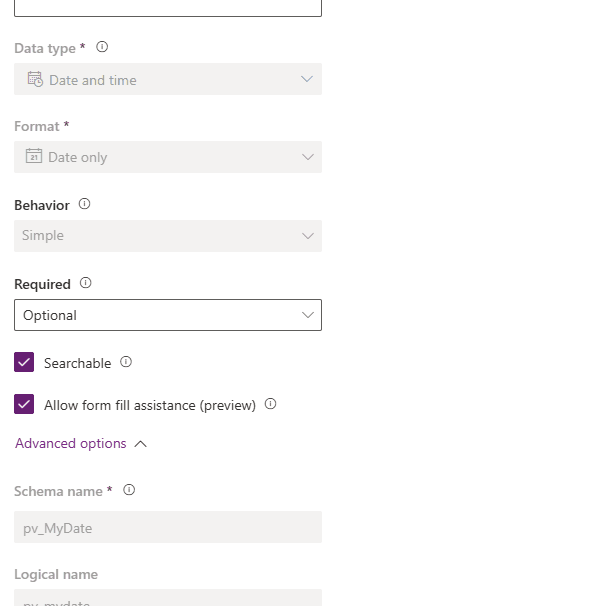Open the Format dropdown showing Date only
The height and width of the screenshot is (606, 613).
(168, 157)
